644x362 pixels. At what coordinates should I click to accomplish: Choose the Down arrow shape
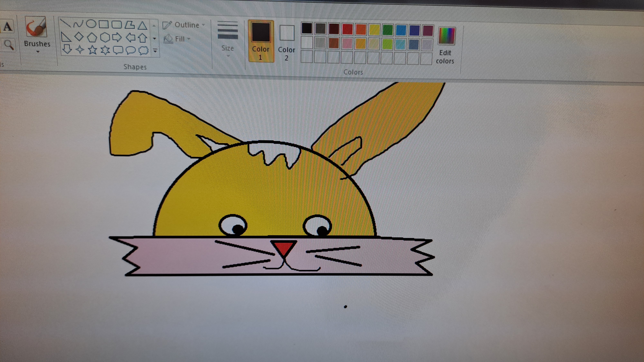point(67,49)
